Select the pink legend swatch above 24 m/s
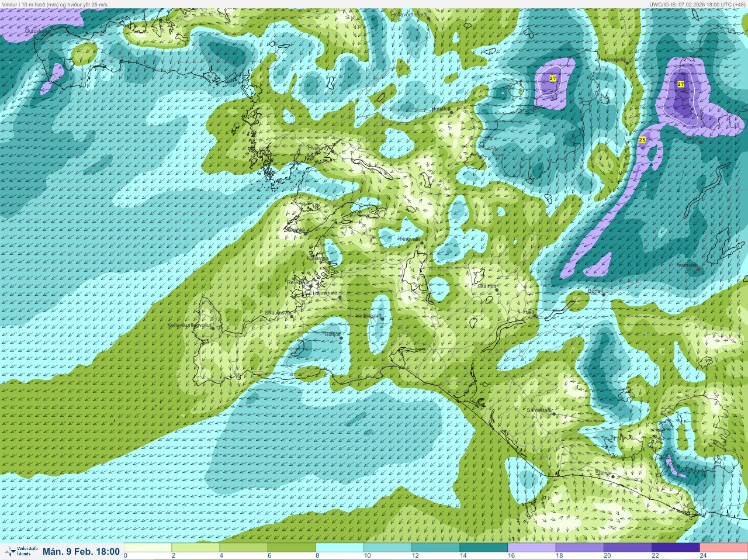Viewport: 748px width, 560px height. coord(723,548)
